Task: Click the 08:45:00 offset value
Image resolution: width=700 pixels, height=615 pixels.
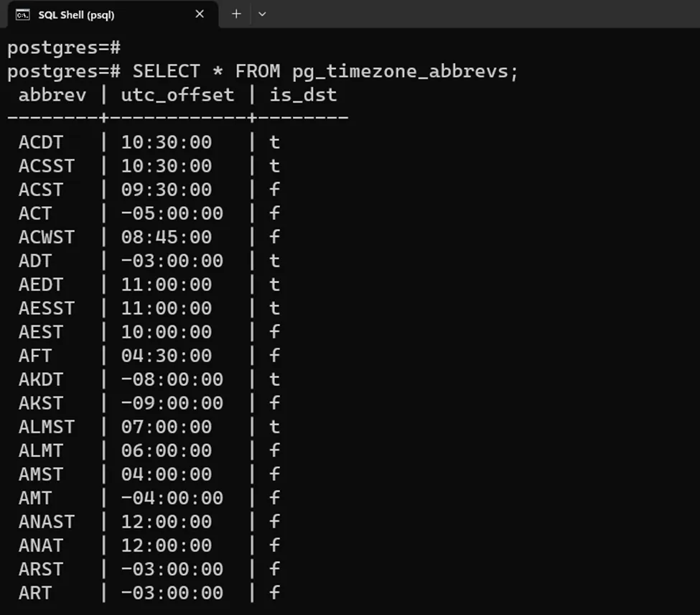Action: [x=167, y=237]
